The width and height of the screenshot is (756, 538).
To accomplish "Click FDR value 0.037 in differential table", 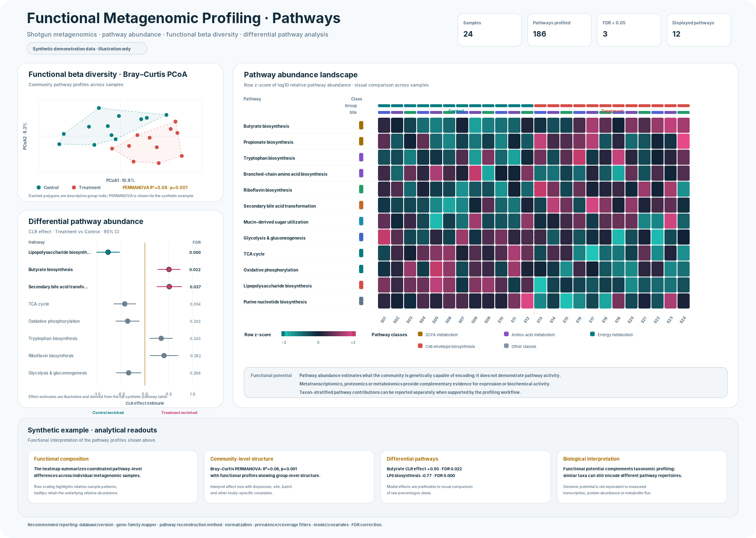I will tap(195, 287).
